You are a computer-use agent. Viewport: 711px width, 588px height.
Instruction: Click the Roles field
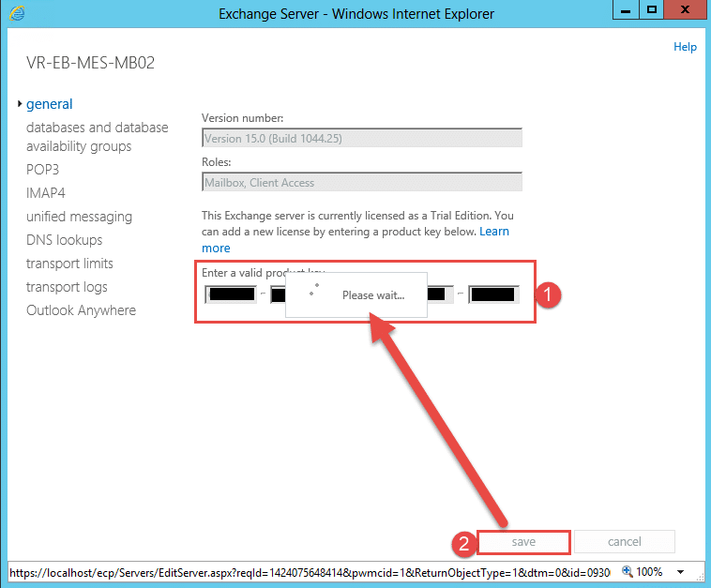click(x=362, y=182)
